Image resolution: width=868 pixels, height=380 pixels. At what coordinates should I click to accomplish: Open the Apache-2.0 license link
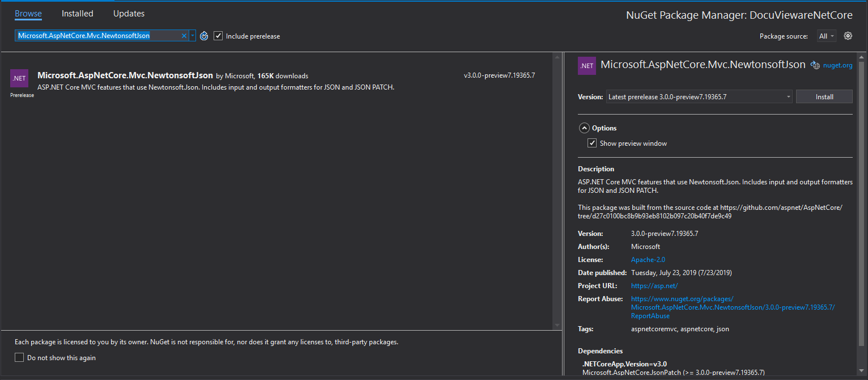(x=648, y=259)
